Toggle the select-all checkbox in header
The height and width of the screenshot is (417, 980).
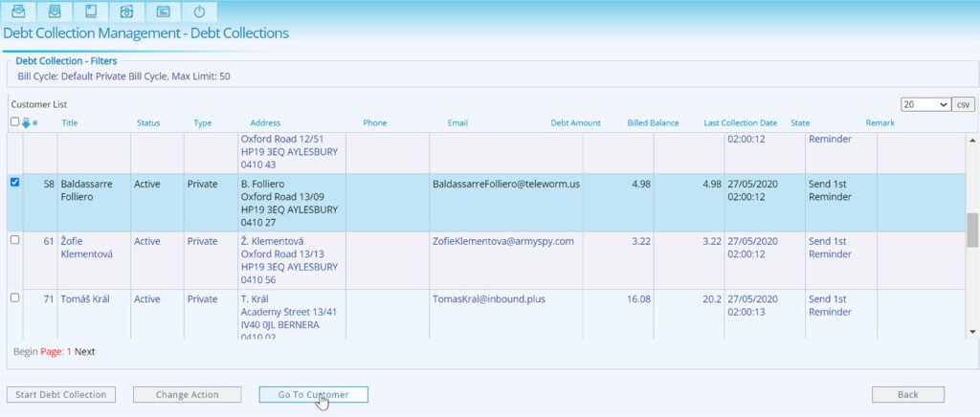[x=15, y=121]
